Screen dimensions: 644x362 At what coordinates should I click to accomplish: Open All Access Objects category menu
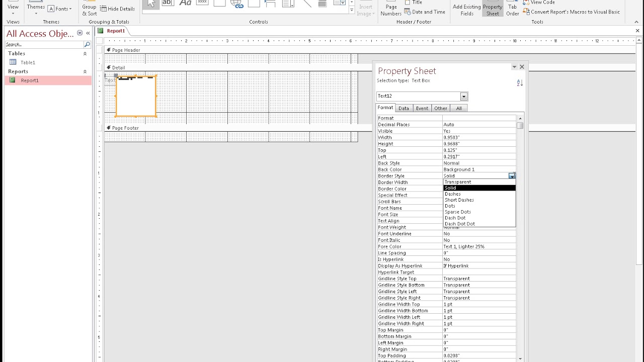pos(79,33)
